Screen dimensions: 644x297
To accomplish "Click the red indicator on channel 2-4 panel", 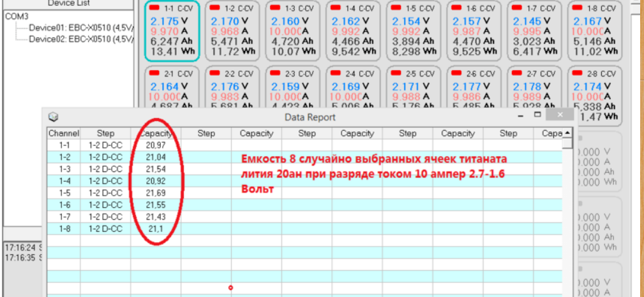I will pos(336,74).
